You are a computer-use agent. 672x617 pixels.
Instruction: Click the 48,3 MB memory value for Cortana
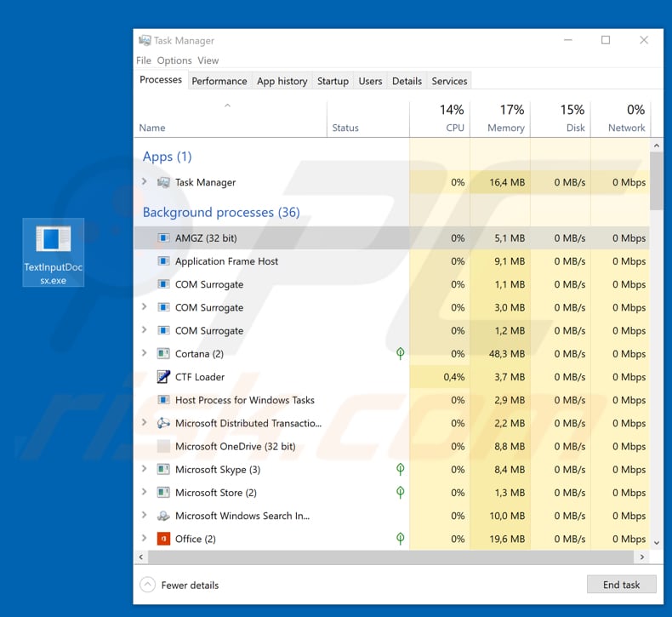[x=507, y=354]
